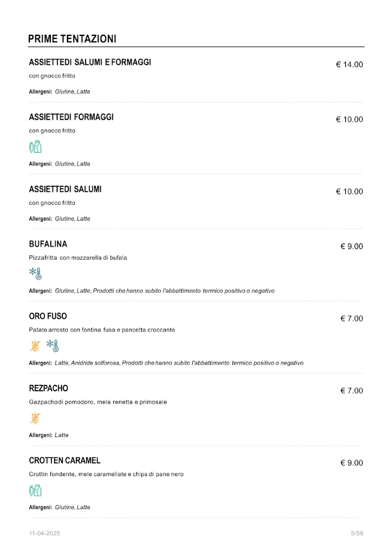The image size is (392, 555).
Task: Select the Oro Fuso dish name
Action: 48,316
